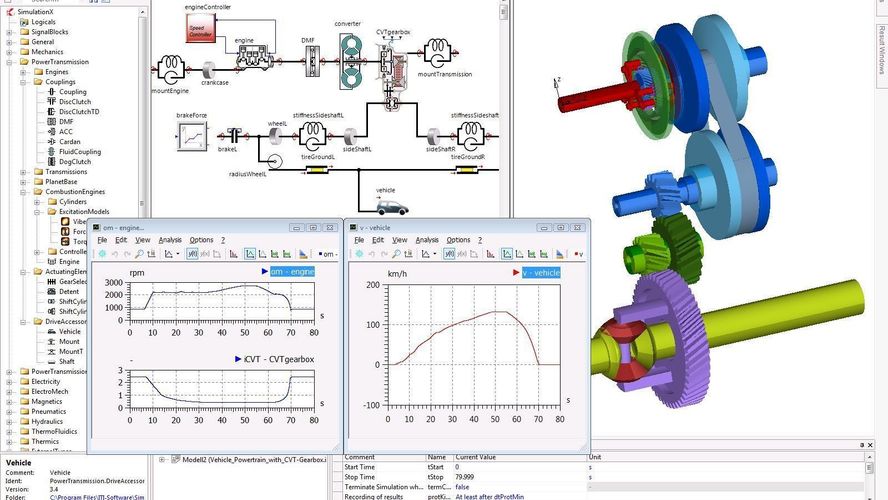
Task: Open Analysis menu in om - engine window
Action: (170, 240)
